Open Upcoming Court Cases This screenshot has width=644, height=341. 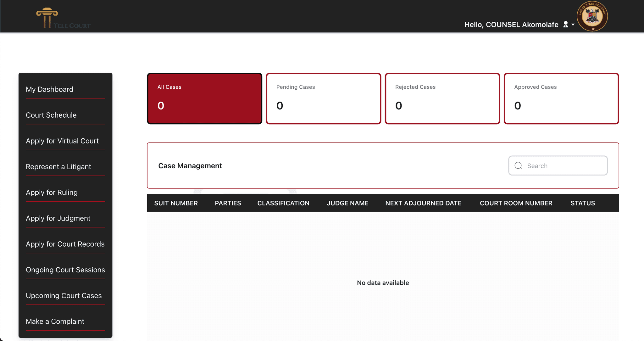[x=64, y=296]
